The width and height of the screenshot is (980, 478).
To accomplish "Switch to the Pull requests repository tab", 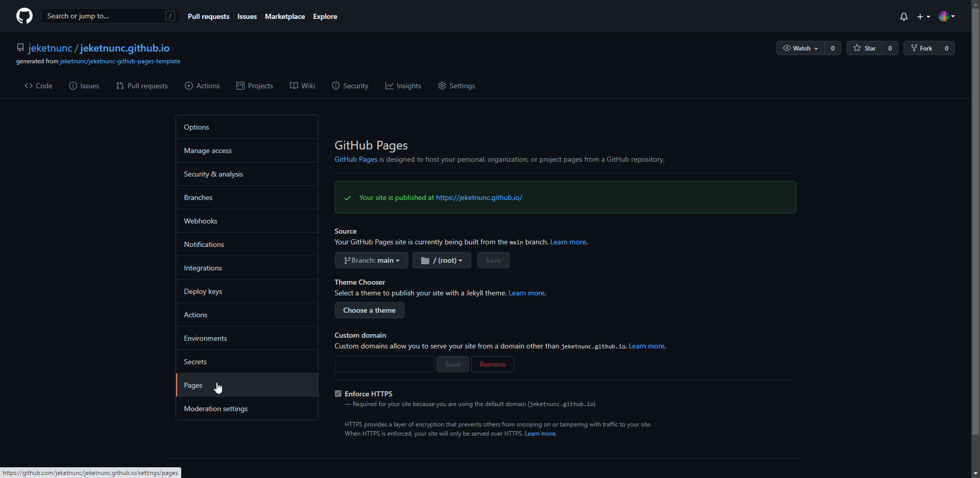I will (x=142, y=86).
